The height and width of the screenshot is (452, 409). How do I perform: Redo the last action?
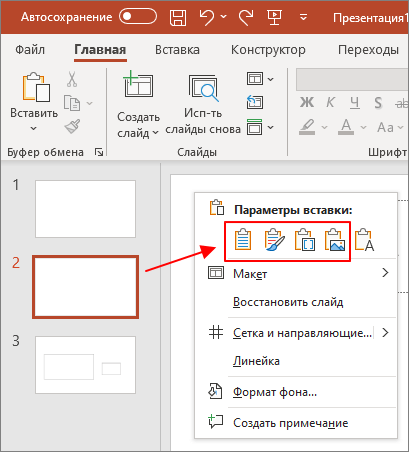point(246,17)
